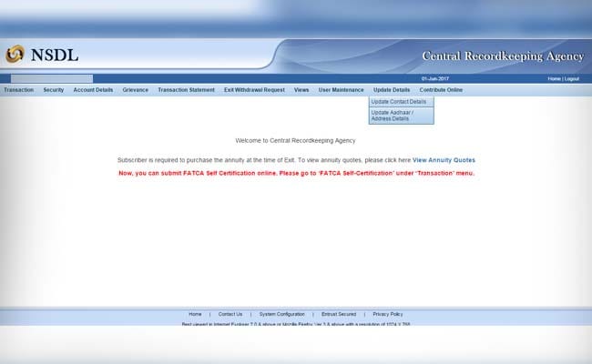The image size is (592, 364).
Task: Open the Contribute Online menu
Action: [441, 90]
